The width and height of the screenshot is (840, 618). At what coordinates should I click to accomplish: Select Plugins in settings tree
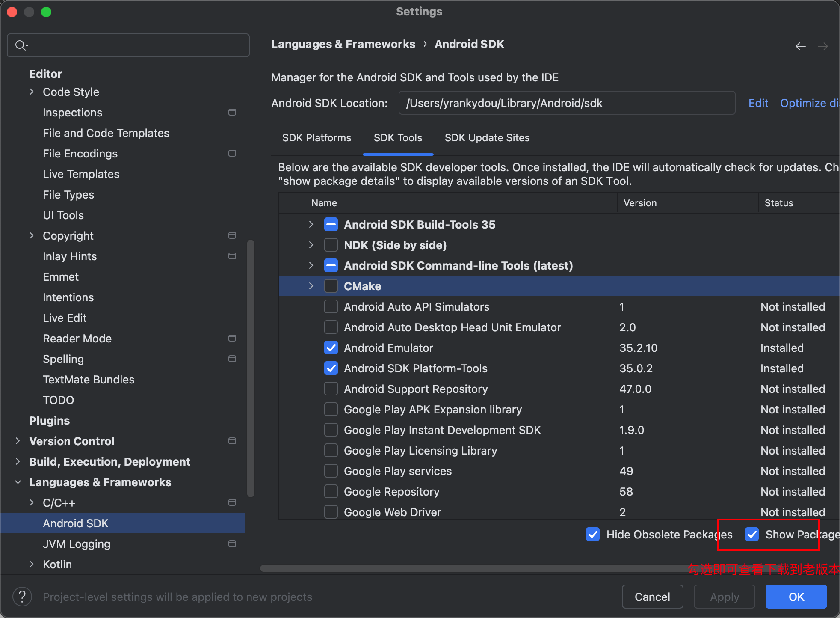click(x=49, y=420)
